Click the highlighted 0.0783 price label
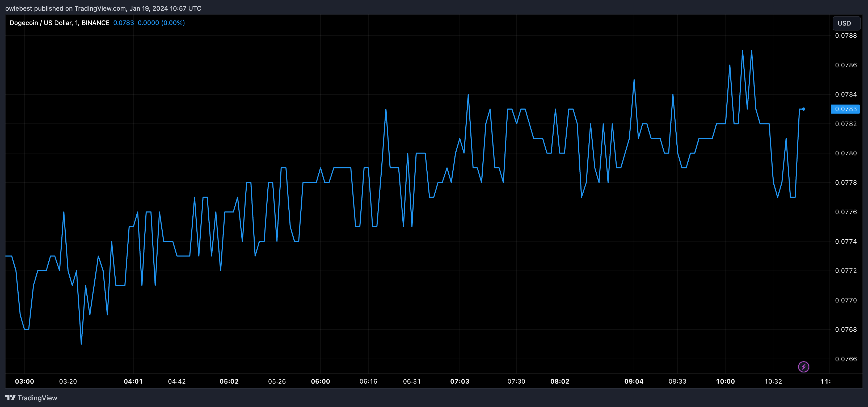 pyautogui.click(x=845, y=109)
